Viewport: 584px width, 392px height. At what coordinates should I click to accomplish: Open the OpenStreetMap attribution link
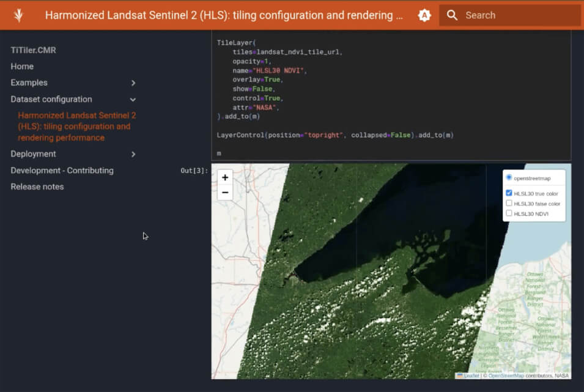[506, 375]
